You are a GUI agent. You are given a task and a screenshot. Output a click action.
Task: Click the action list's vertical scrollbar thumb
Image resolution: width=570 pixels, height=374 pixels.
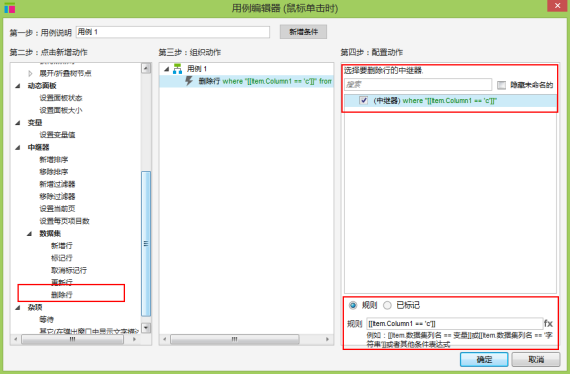tap(146, 244)
